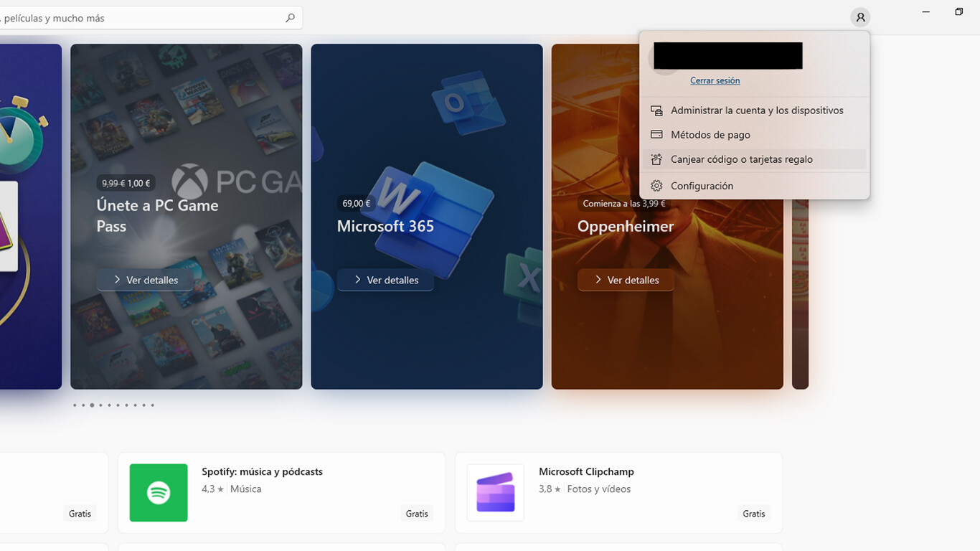Choose Canjear código o tarjetas regalo
Screen dimensions: 980x551
741,159
